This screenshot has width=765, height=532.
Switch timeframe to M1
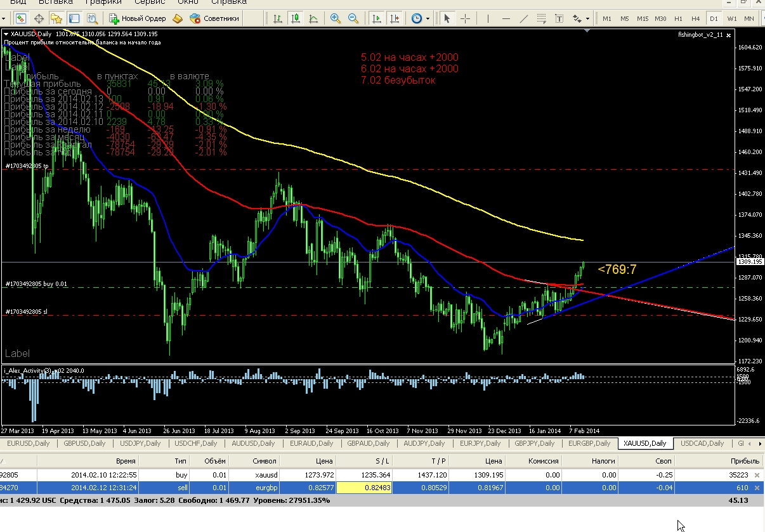point(607,18)
